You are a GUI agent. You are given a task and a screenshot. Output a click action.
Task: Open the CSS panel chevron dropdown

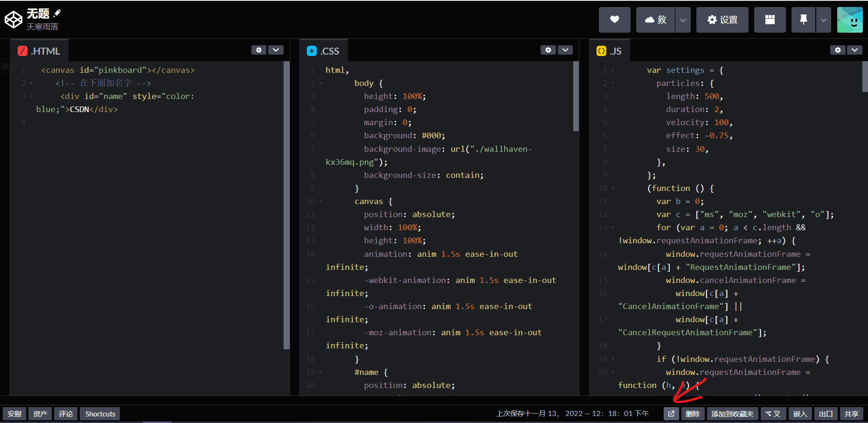565,50
